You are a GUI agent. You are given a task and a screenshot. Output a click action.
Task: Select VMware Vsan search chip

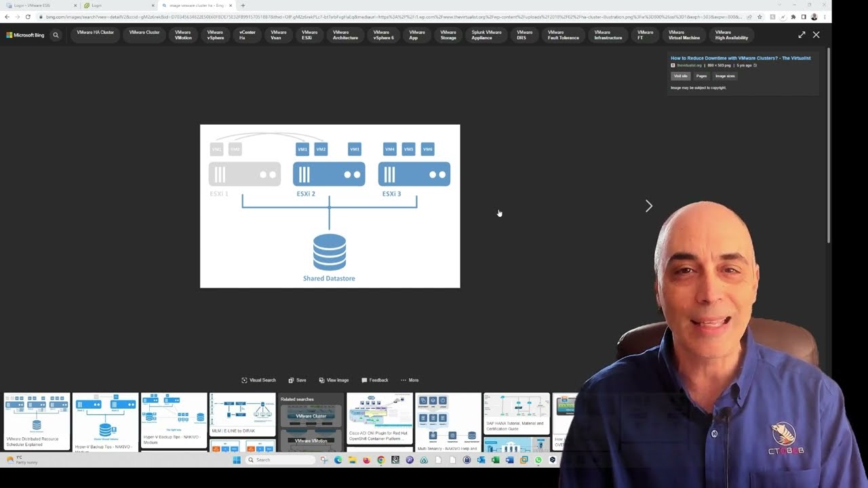point(279,35)
